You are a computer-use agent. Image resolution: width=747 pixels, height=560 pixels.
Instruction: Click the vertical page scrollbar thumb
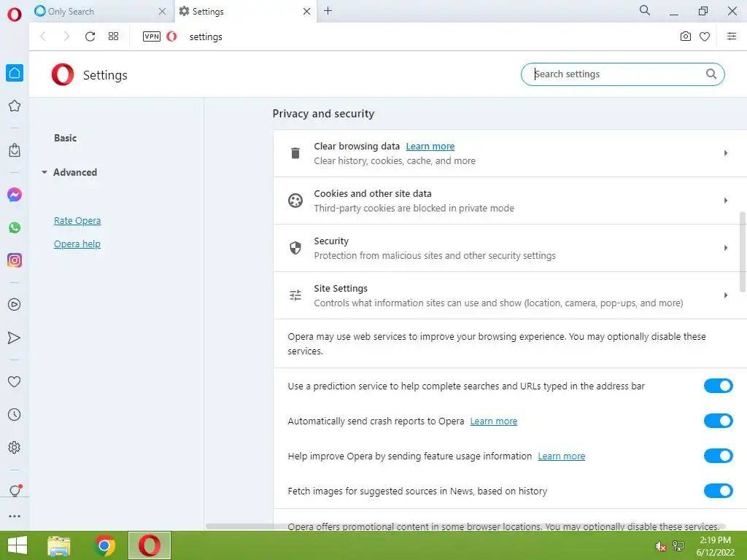[x=742, y=252]
